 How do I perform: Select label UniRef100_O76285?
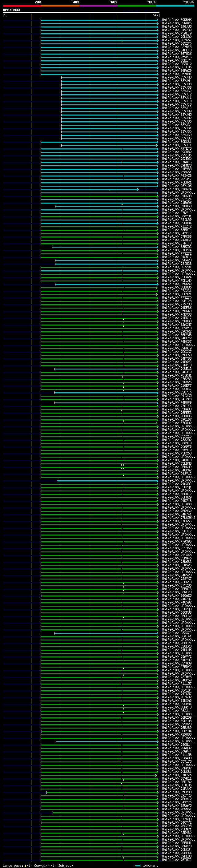click(x=177, y=379)
